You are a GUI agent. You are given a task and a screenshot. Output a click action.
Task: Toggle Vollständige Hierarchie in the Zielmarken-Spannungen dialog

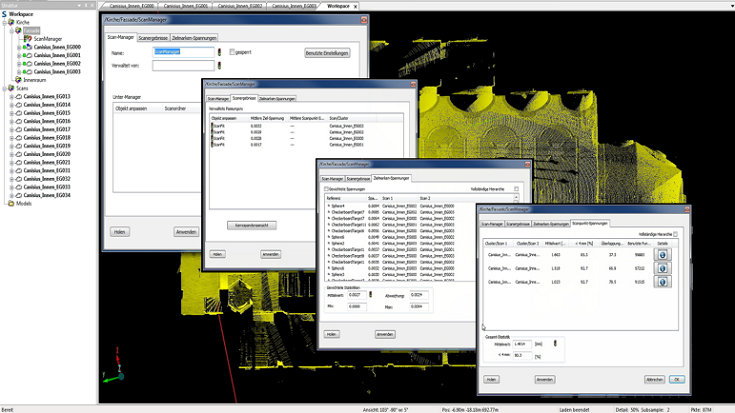[516, 189]
